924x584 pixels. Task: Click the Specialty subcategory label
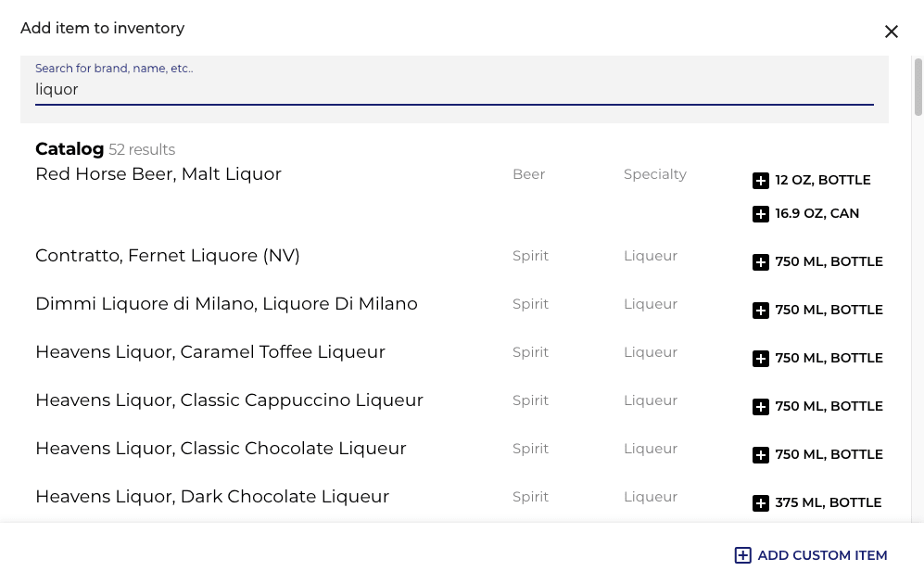pos(654,174)
